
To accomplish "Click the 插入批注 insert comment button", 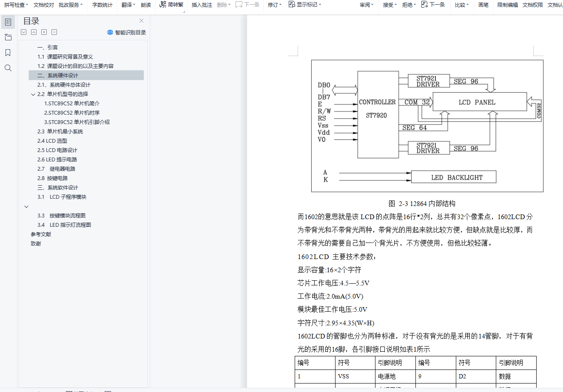I will [202, 5].
